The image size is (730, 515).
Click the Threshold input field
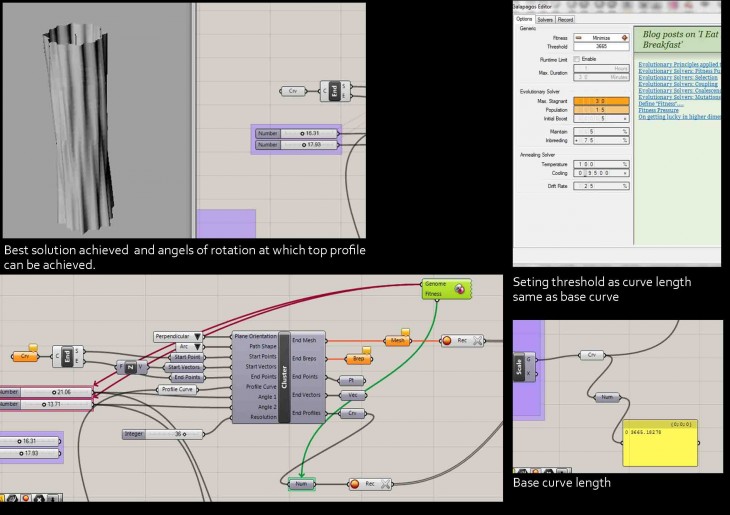click(599, 46)
